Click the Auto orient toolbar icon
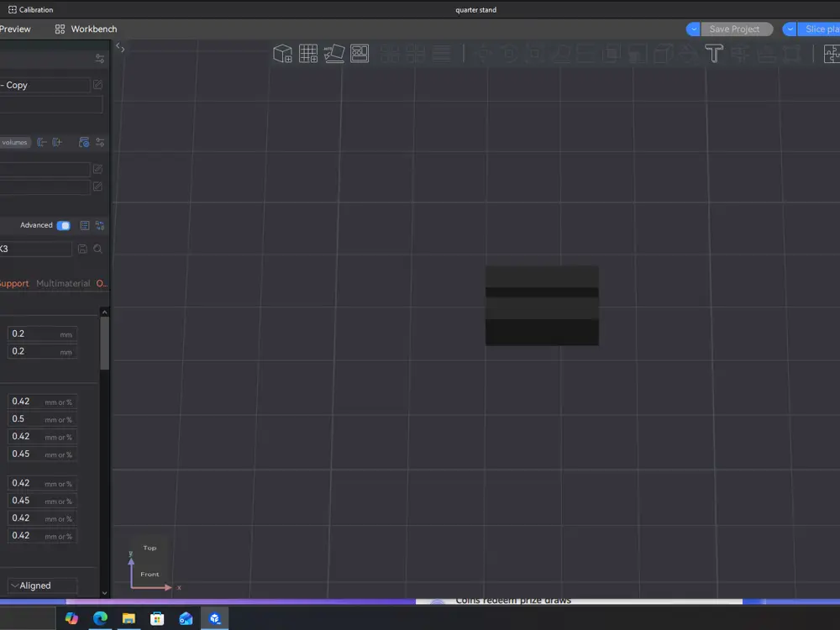The width and height of the screenshot is (840, 630). click(333, 54)
